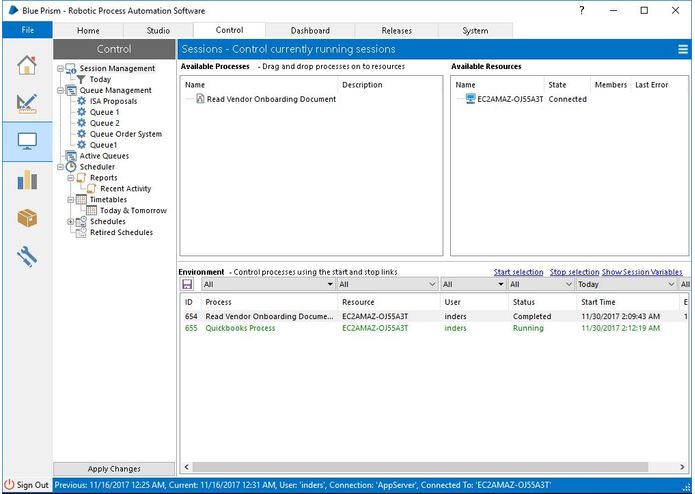Click the process document icon for Read Vendor Onboarding Document
The height and width of the screenshot is (494, 695).
[200, 99]
